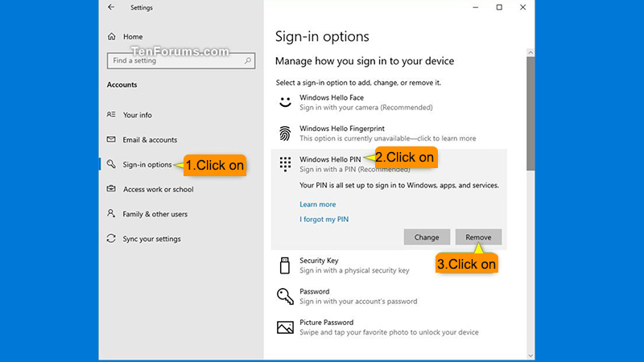Open the Learn more link
This screenshot has height=362, width=644.
click(317, 204)
